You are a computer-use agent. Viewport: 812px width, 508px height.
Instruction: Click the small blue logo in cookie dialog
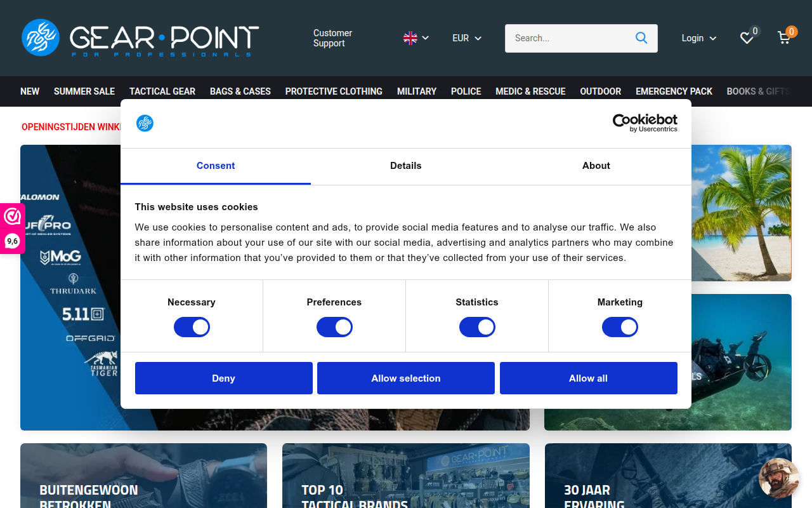click(x=145, y=123)
